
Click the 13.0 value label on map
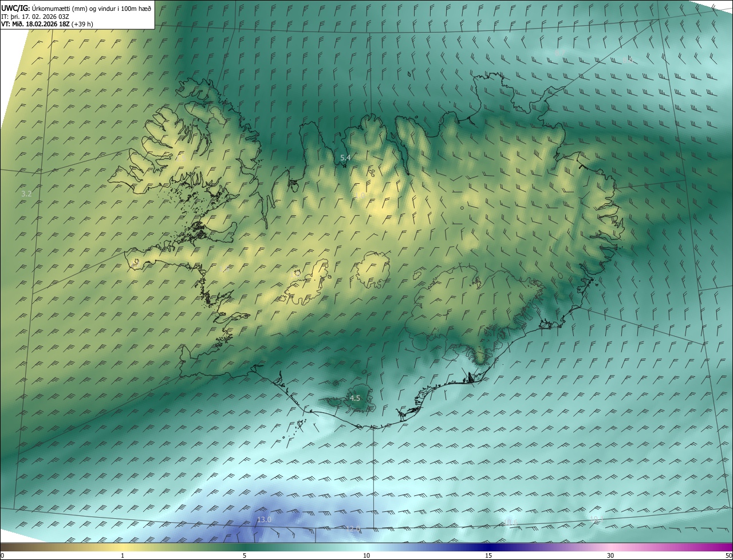pos(264,519)
